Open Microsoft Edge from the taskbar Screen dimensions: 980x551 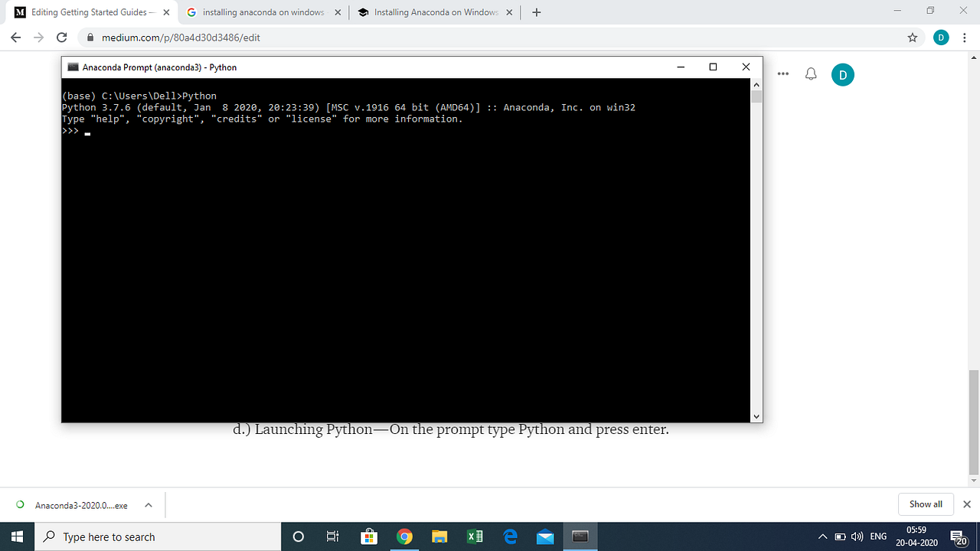pos(510,536)
